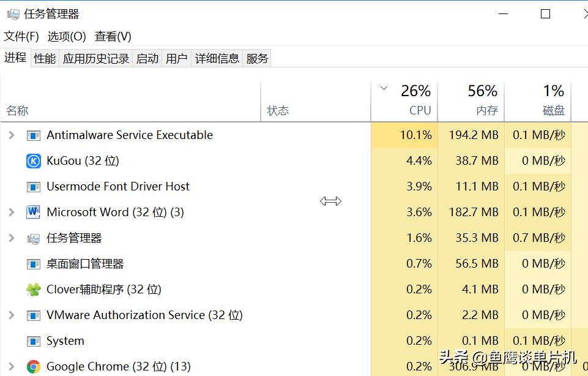Open the 选项(O) menu
Viewport: 588px width, 376px height.
coord(67,37)
